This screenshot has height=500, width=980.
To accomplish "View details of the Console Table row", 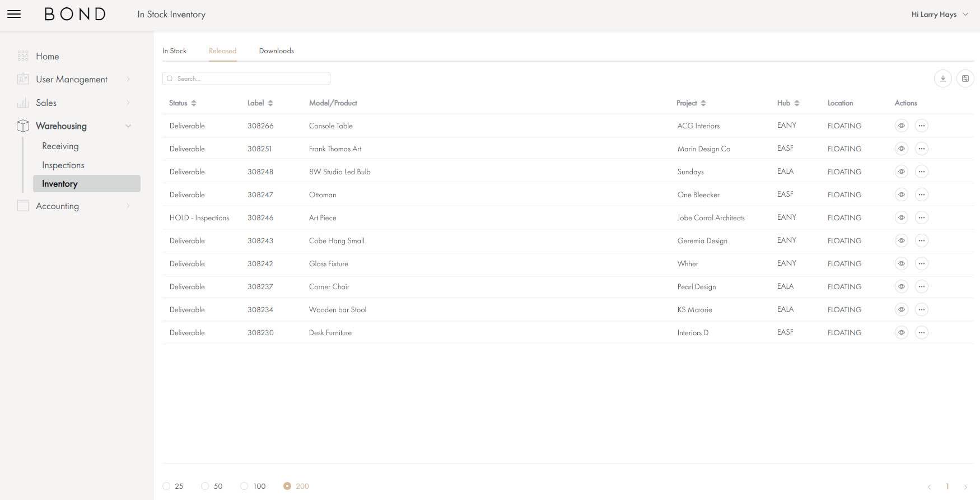I will tap(901, 126).
